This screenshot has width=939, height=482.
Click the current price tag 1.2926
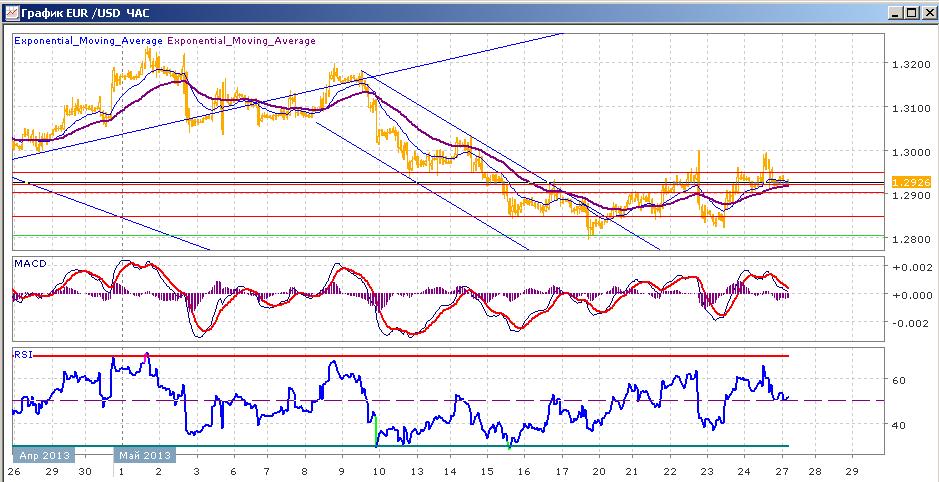click(910, 182)
